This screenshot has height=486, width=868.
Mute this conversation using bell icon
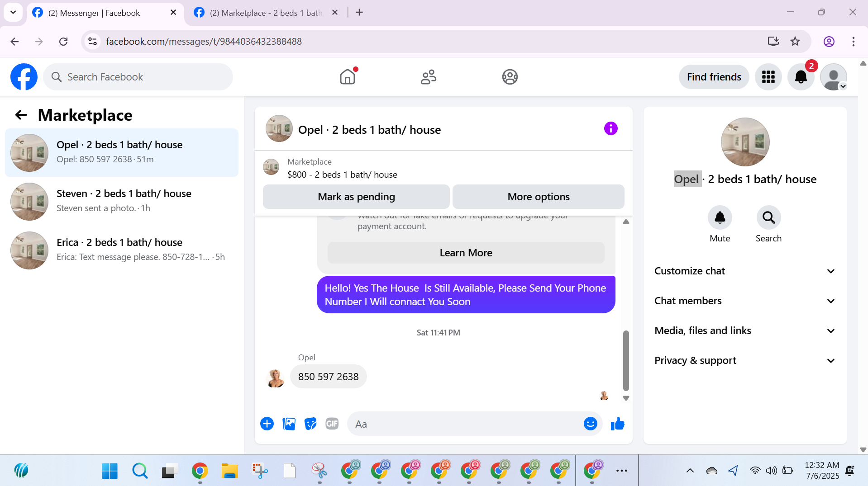click(720, 217)
